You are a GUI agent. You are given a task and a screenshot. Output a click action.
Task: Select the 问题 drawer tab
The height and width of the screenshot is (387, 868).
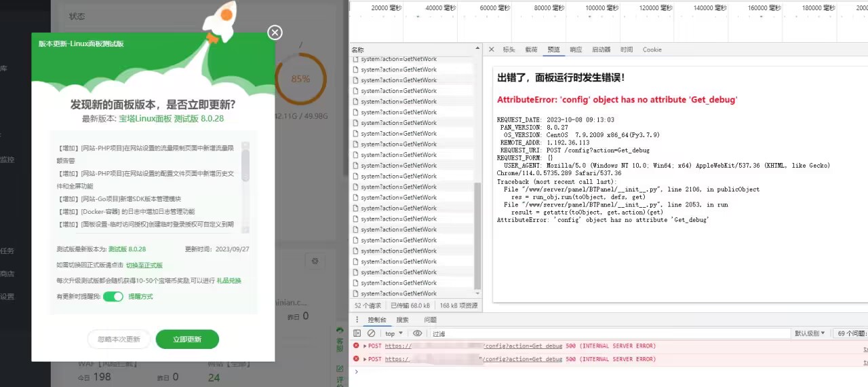[430, 320]
